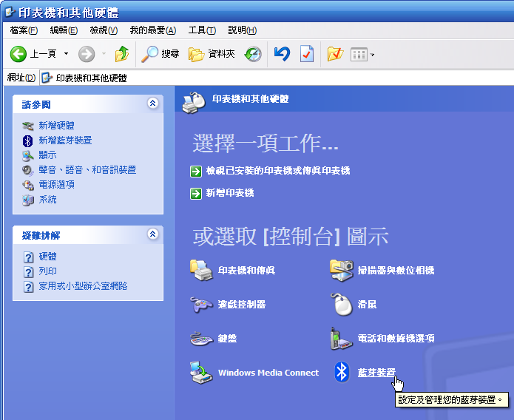Click the Bluetooth icon beside 新增藍芽裝置
This screenshot has width=514, height=420.
(27, 140)
